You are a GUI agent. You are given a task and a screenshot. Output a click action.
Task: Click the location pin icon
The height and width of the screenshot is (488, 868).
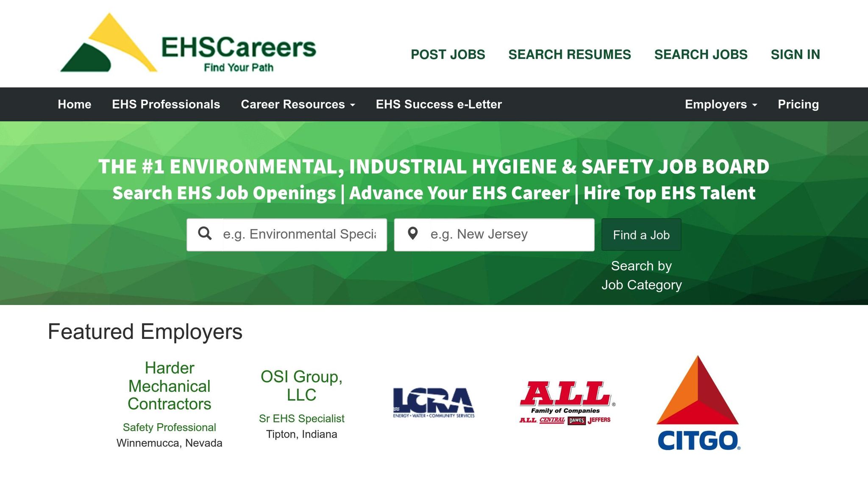[412, 234]
